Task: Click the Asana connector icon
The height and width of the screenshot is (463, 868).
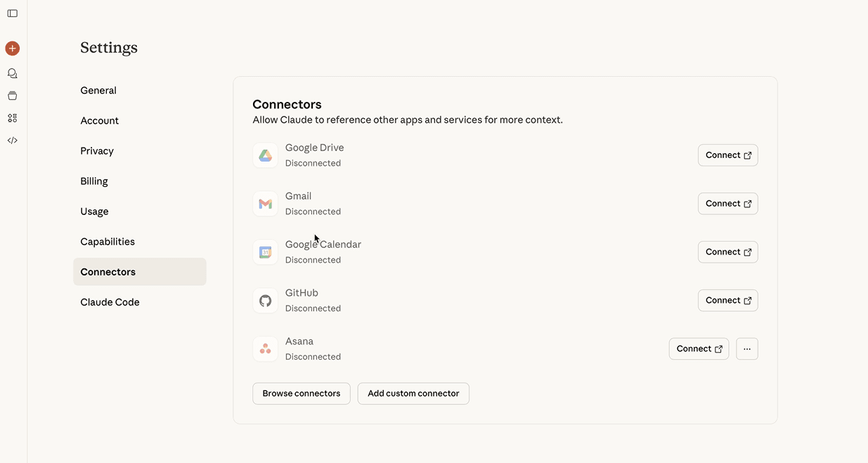Action: [265, 348]
